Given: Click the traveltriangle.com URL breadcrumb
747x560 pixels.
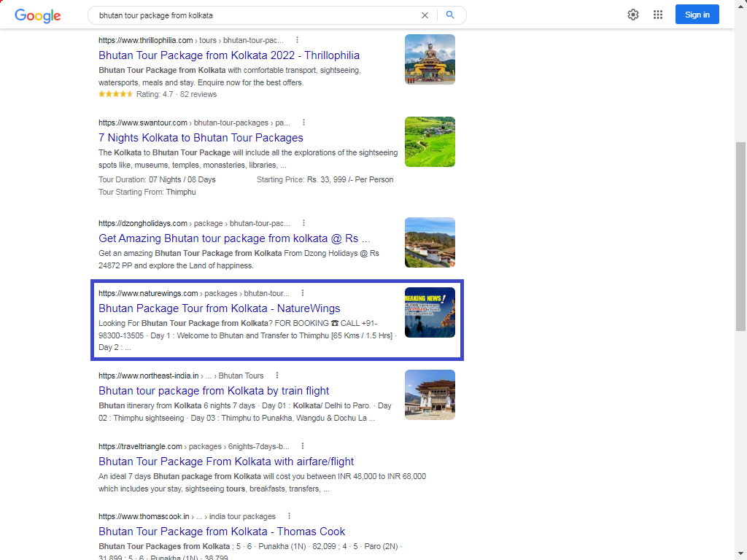Looking at the screenshot, I should click(193, 446).
